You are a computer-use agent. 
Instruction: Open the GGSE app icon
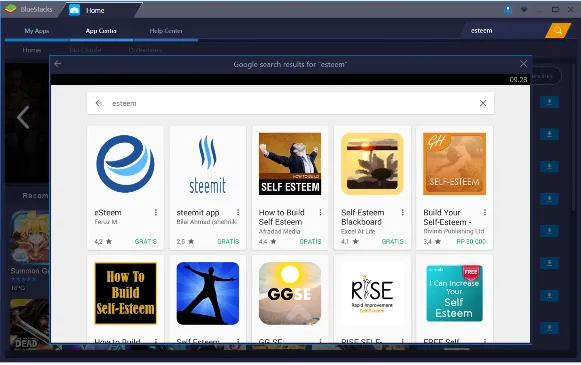290,293
